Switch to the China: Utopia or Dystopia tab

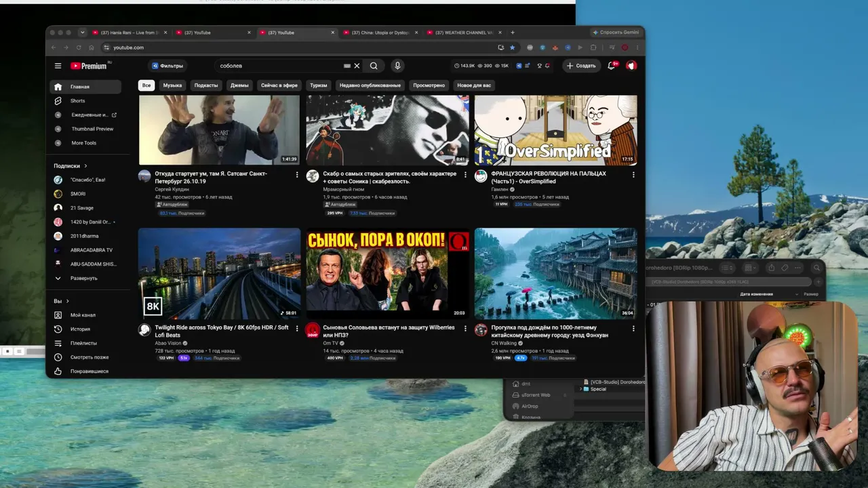pos(380,33)
